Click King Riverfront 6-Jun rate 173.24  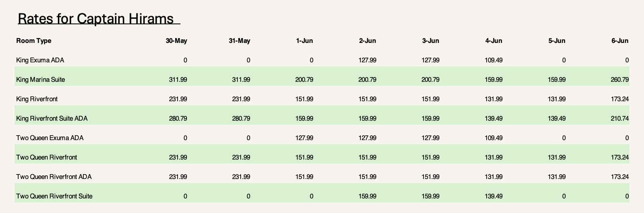pyautogui.click(x=620, y=99)
